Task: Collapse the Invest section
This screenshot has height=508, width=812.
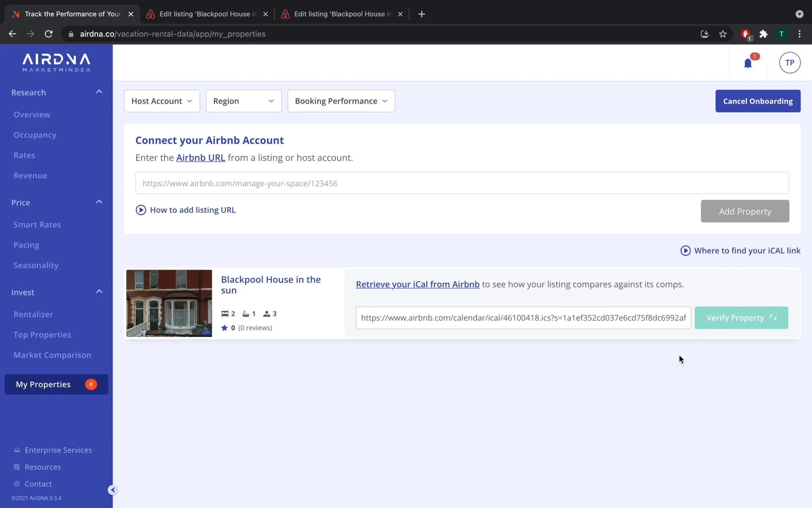Action: coord(99,292)
